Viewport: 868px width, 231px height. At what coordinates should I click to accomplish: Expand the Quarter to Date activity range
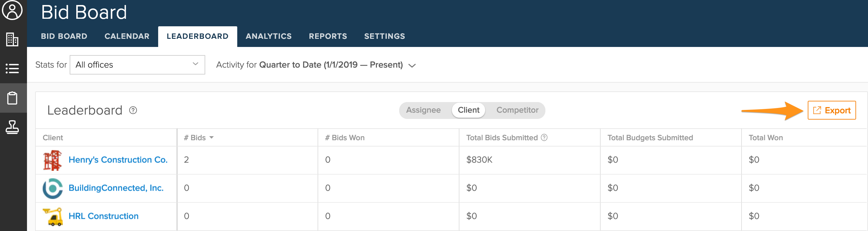pyautogui.click(x=412, y=65)
